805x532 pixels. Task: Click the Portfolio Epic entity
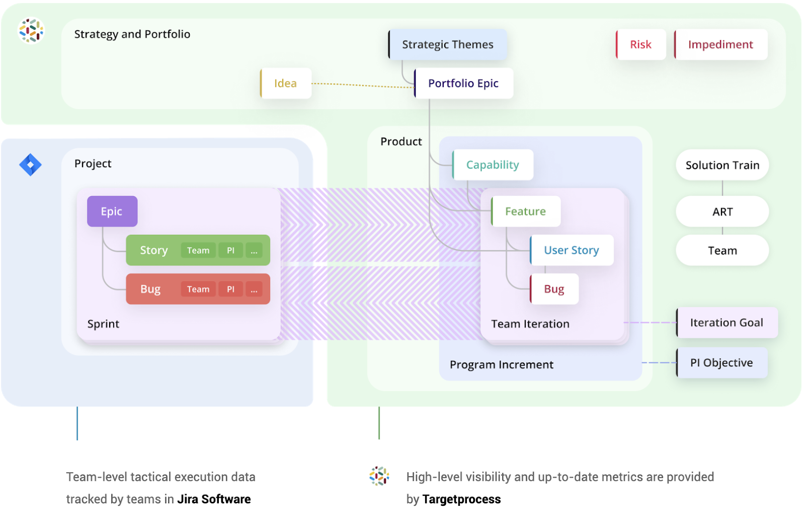pyautogui.click(x=463, y=83)
